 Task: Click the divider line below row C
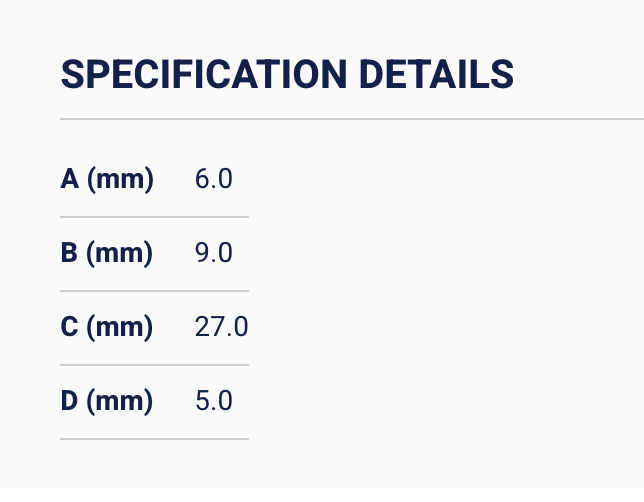tap(154, 365)
